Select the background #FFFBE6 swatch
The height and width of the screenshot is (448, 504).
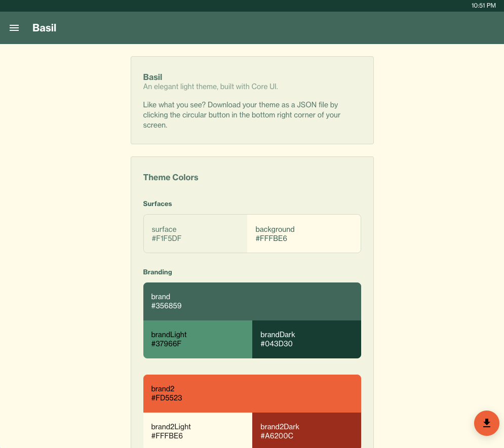(304, 233)
